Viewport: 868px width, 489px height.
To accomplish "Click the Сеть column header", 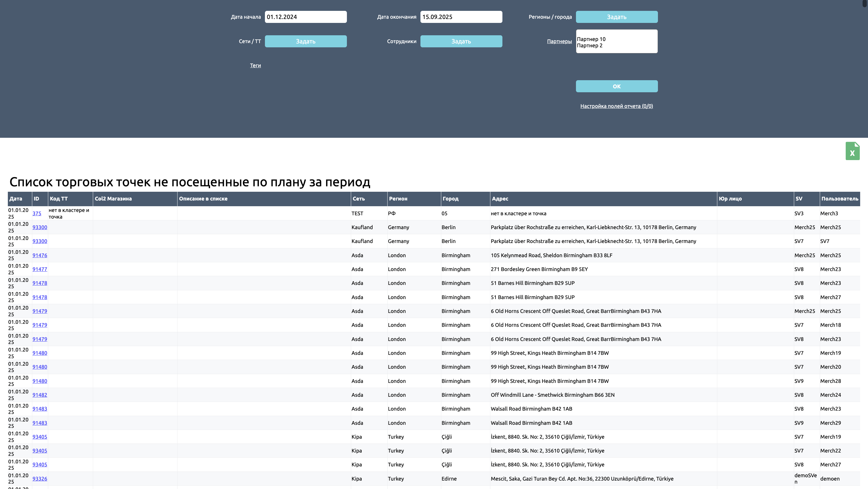I will tap(359, 199).
